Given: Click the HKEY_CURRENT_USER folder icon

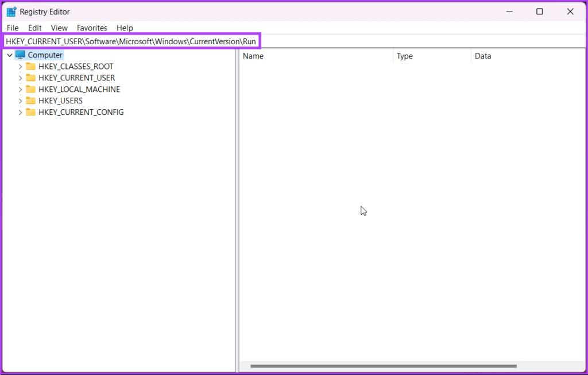Looking at the screenshot, I should click(30, 78).
